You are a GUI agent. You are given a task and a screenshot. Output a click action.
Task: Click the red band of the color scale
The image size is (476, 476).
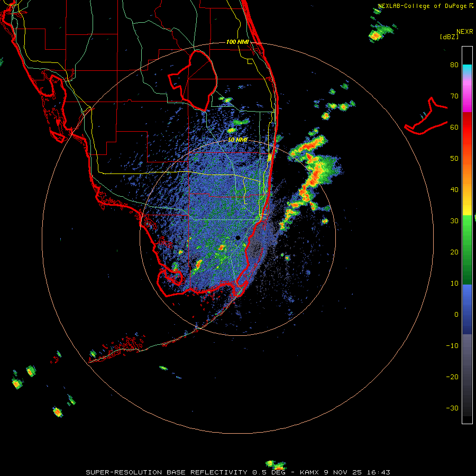point(467,127)
